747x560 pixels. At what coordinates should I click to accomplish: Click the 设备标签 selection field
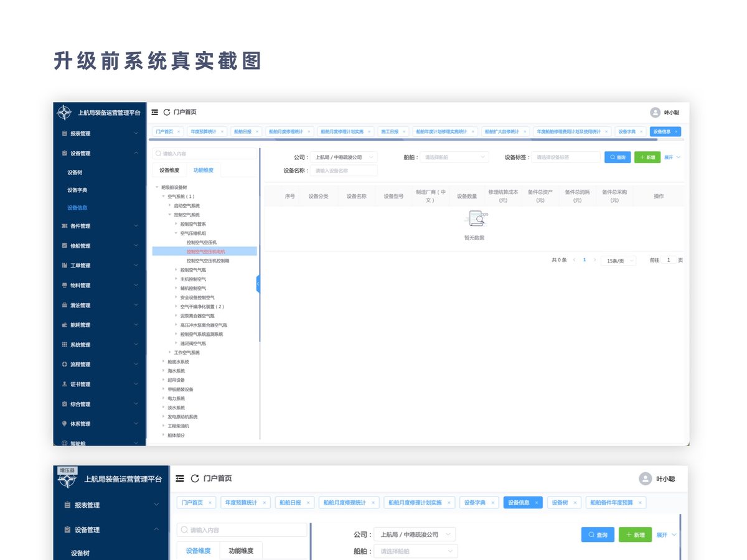(566, 157)
